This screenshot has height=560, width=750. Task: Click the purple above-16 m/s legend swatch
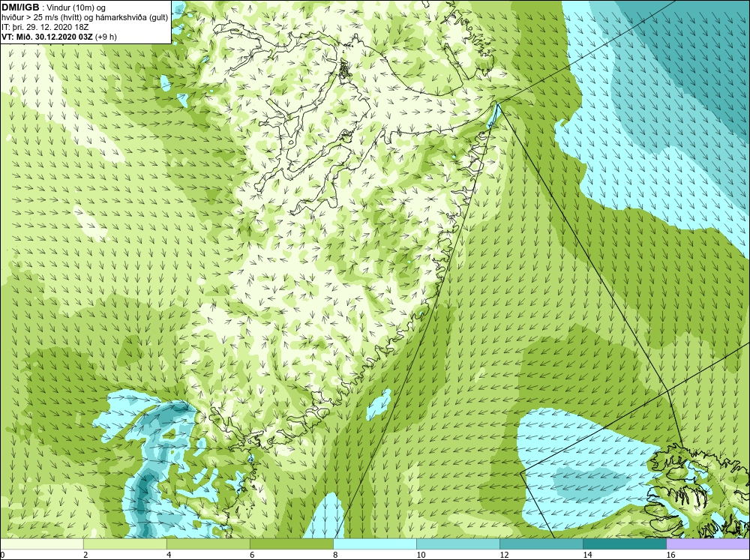[708, 544]
